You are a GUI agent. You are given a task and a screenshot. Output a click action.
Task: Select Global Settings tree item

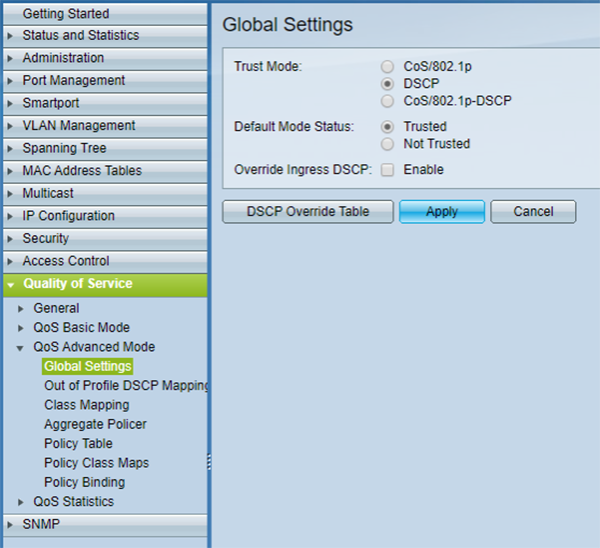88,366
